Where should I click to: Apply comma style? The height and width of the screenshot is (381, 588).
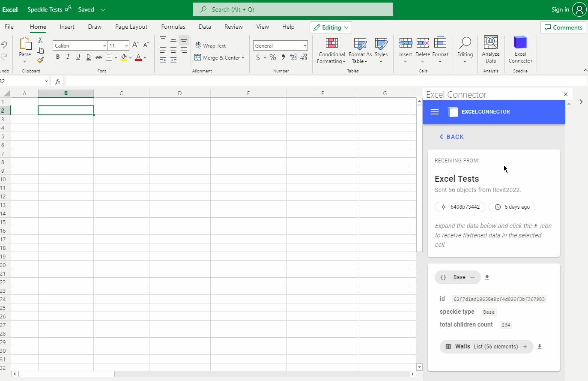pos(283,57)
